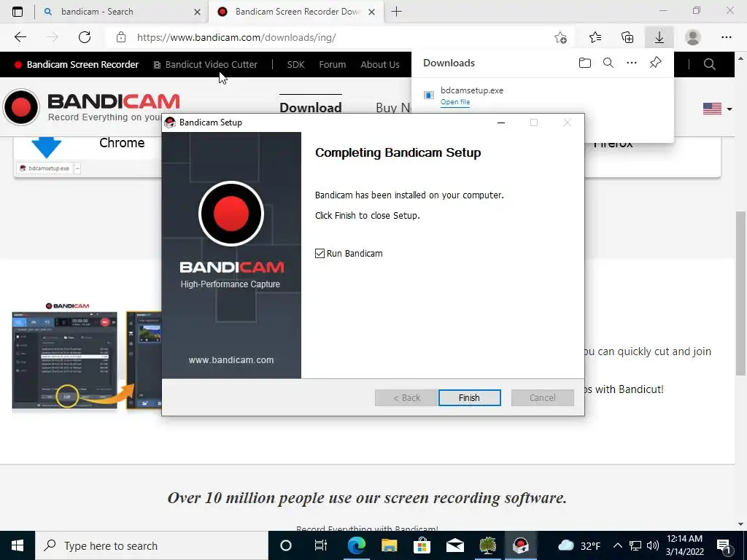Image resolution: width=747 pixels, height=560 pixels.
Task: Open Edge Collections icon
Action: [x=627, y=37]
